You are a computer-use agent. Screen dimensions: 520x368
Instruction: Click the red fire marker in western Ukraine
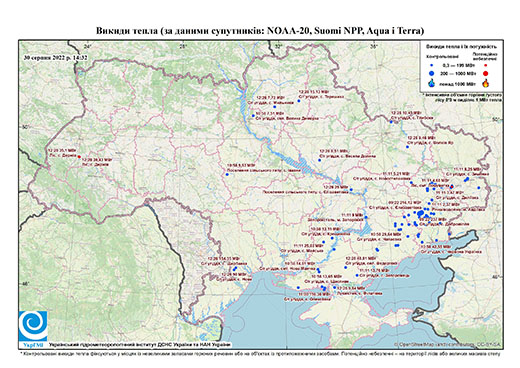(x=79, y=157)
